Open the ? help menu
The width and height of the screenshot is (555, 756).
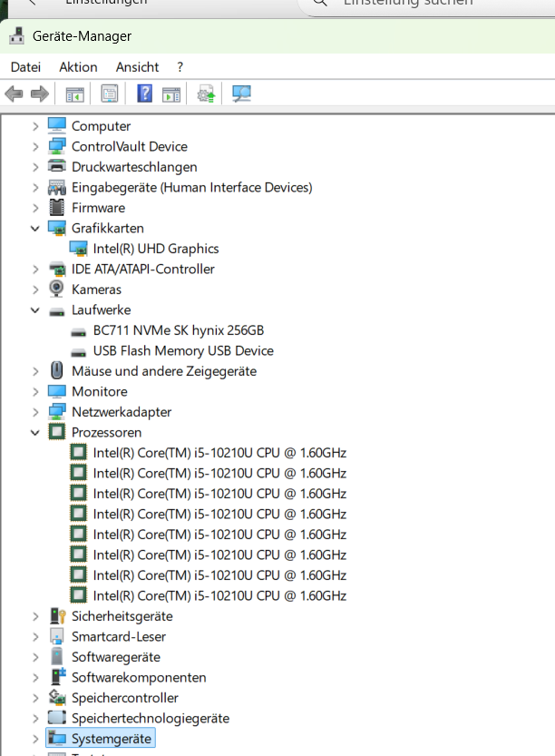tap(180, 67)
